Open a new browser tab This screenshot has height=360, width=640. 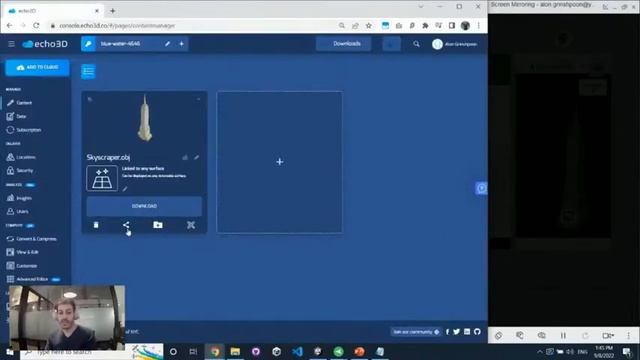[113, 11]
